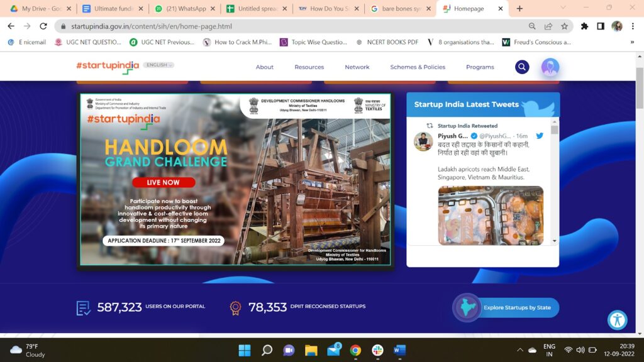Open the Chrome tab search dropdown
The width and height of the screenshot is (644, 362).
coord(563,8)
